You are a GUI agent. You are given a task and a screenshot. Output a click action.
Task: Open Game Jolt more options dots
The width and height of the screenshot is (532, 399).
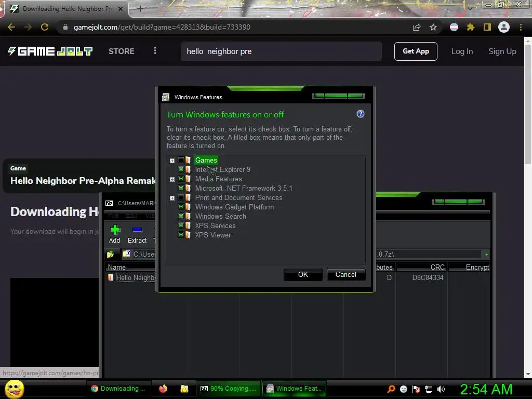click(x=155, y=50)
